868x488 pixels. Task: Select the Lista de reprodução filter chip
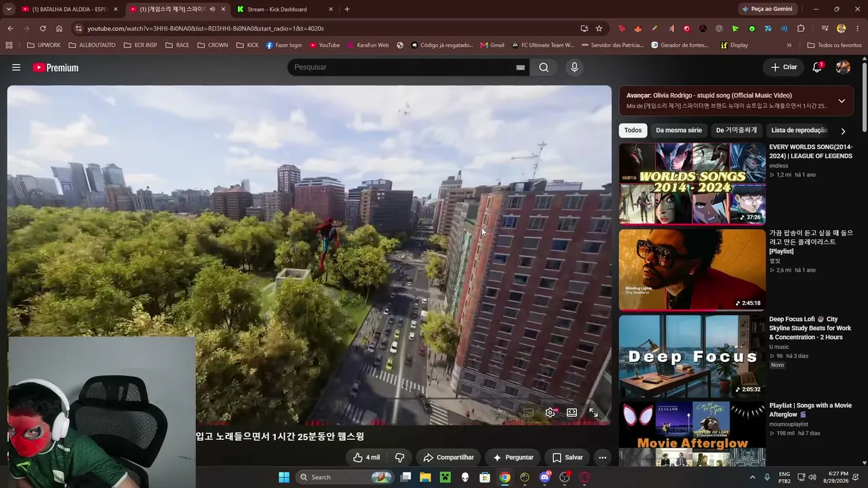800,130
